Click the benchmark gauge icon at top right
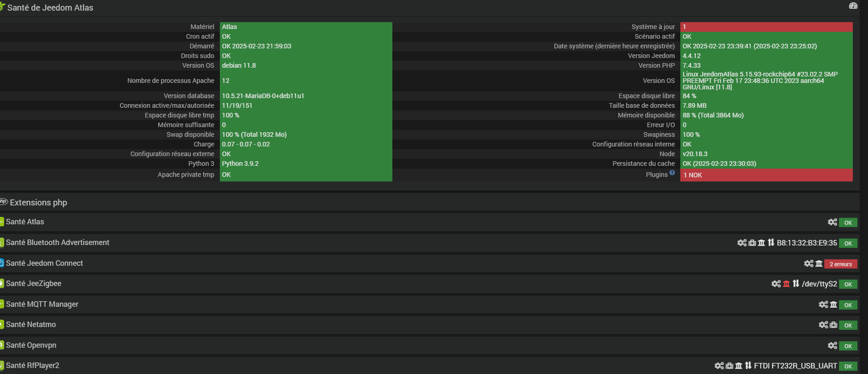The width and height of the screenshot is (868, 374). (x=853, y=6)
